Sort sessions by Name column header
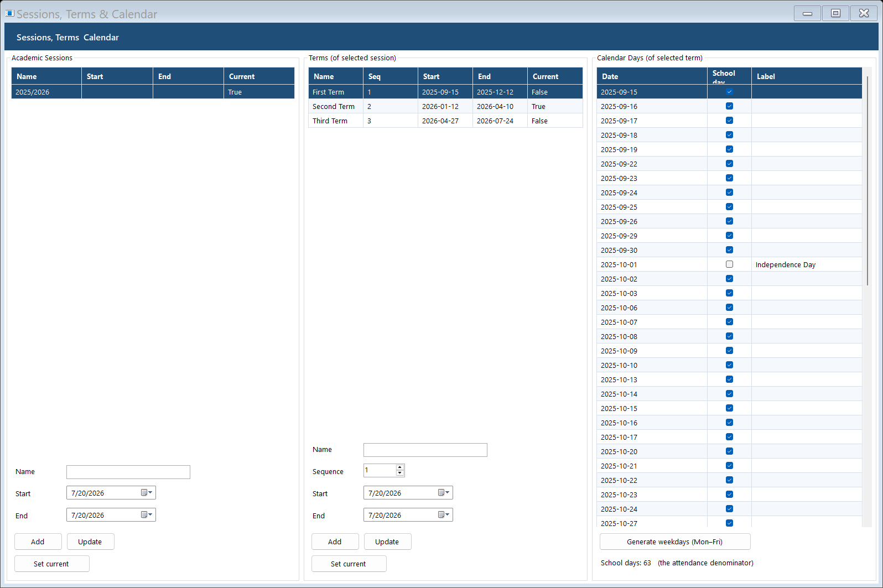This screenshot has height=588, width=883. point(46,76)
